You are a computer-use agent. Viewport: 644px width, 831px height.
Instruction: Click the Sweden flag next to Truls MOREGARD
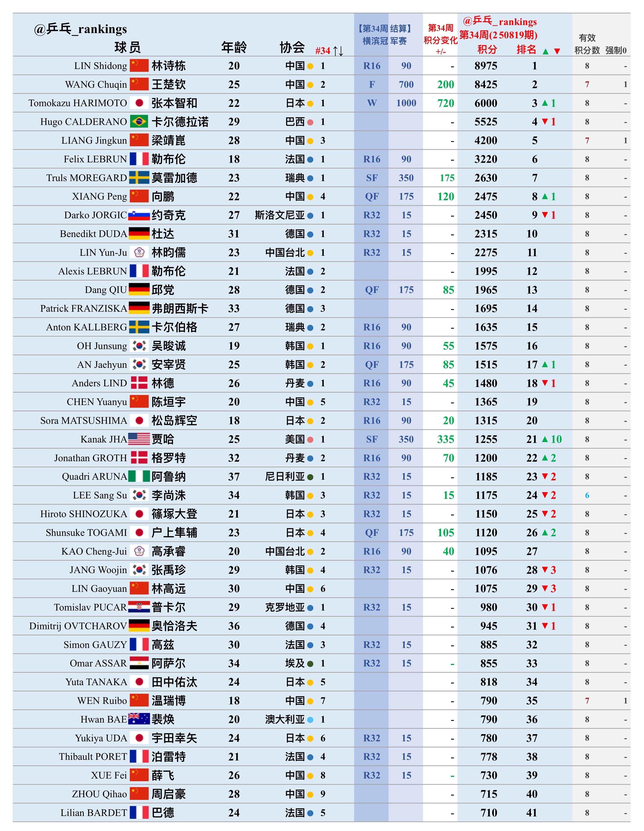[x=139, y=178]
